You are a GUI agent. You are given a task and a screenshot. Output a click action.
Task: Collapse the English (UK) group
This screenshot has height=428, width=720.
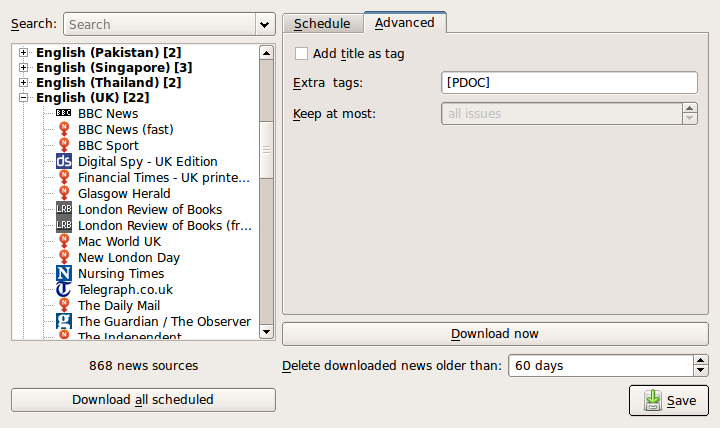(x=24, y=98)
